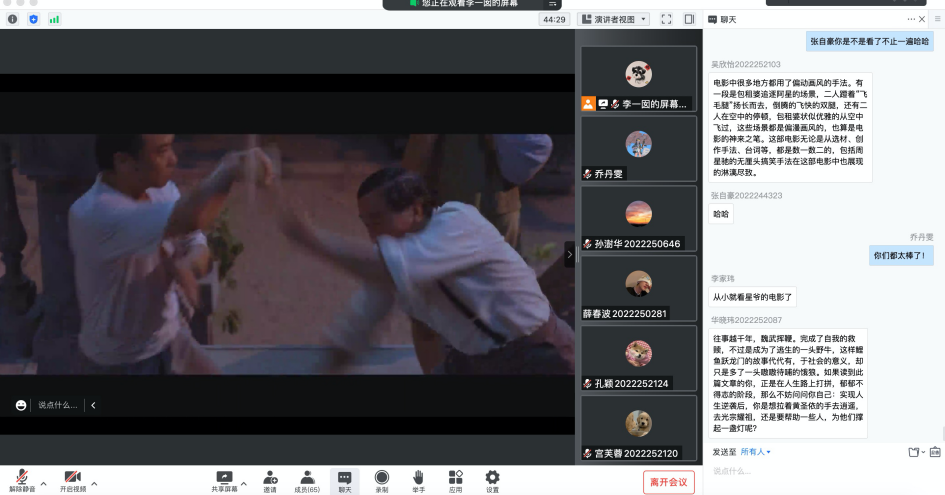This screenshot has height=495, width=945.
Task: Click 宫芙蓉 2022252120 avatar
Action: click(639, 423)
